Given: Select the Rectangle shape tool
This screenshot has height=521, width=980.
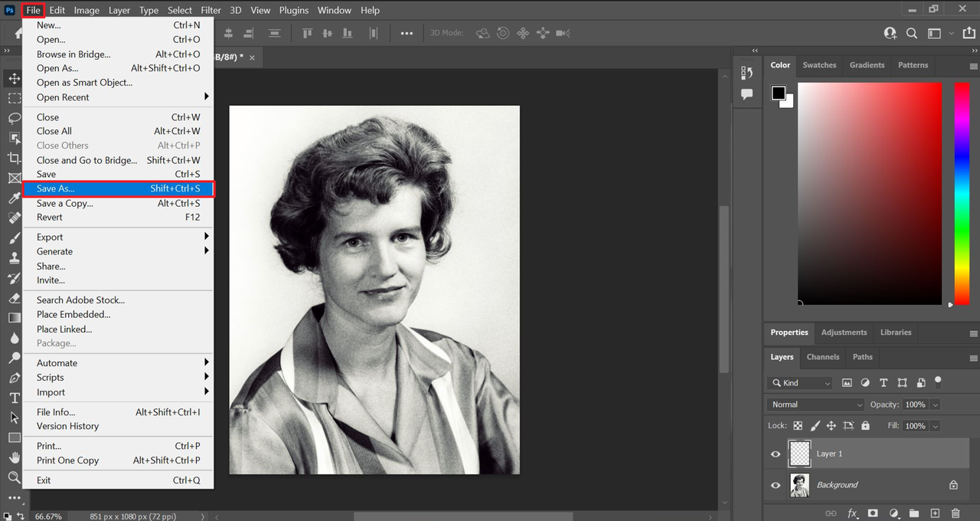Looking at the screenshot, I should [x=15, y=437].
